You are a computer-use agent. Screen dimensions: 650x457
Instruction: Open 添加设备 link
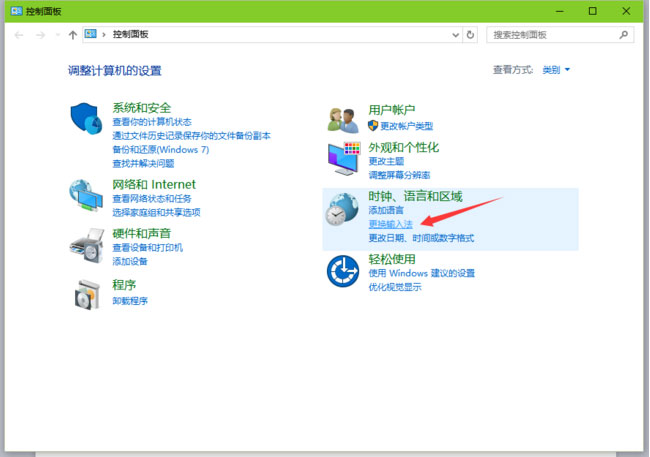tap(130, 261)
